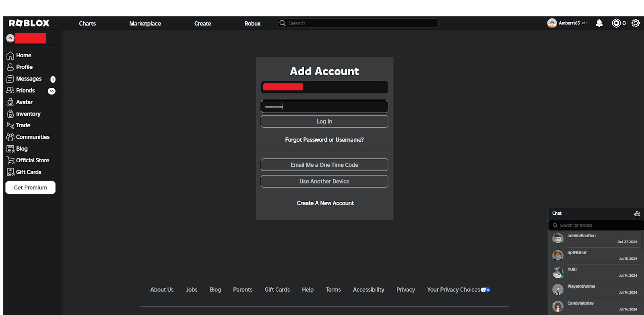Open Parents footer link
This screenshot has width=644, height=315.
coord(243,290)
